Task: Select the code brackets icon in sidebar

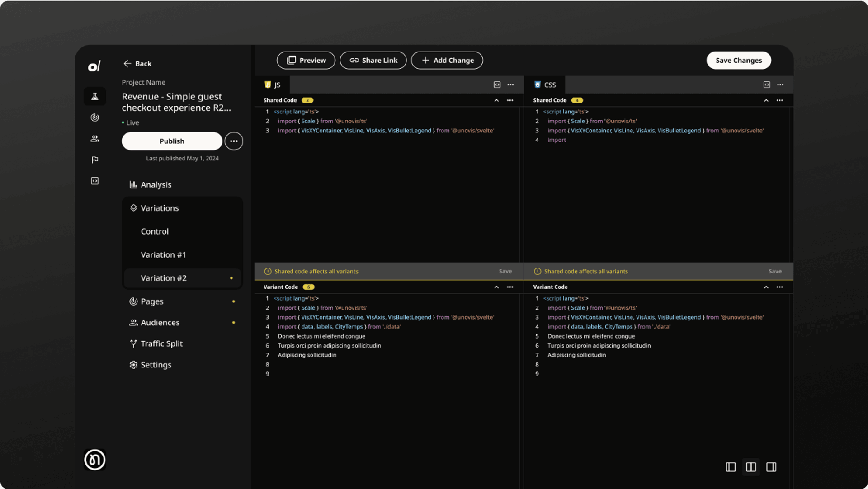Action: pos(95,181)
